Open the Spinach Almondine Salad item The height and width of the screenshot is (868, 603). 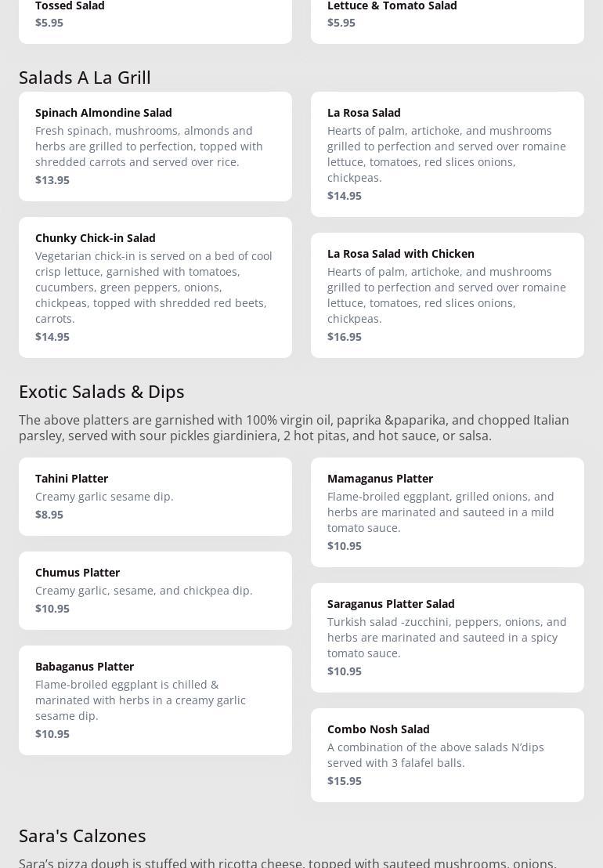155,146
